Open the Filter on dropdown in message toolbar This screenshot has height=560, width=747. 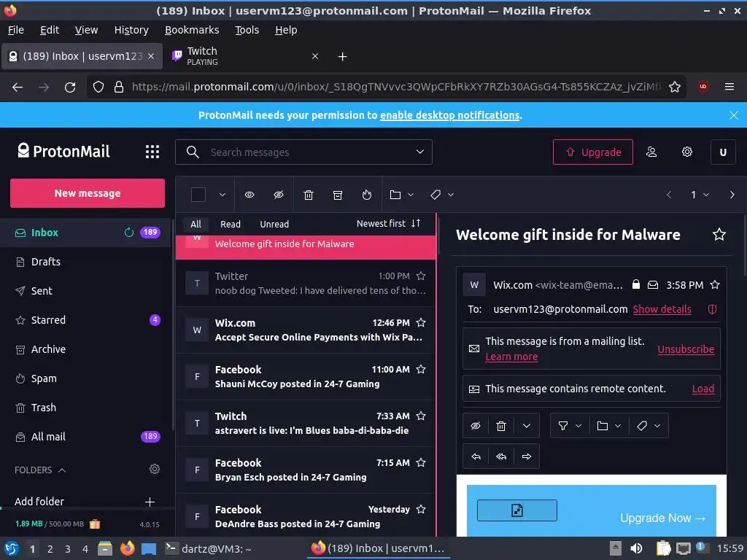tap(569, 426)
